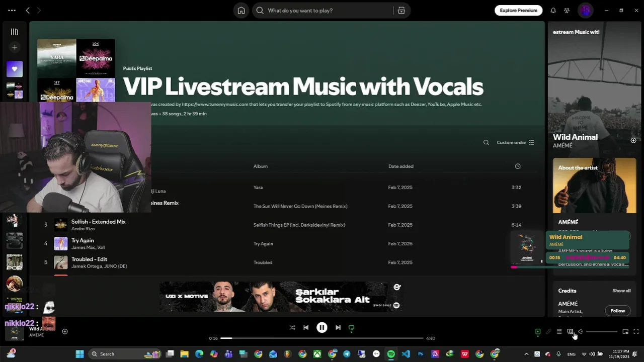
Task: Sort by the Album column header
Action: (x=261, y=166)
